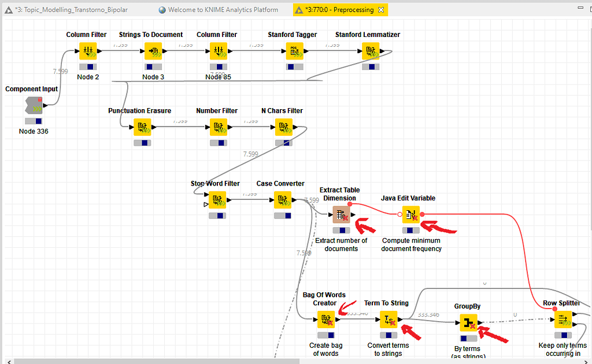592x364 pixels.
Task: Select the Term To String node
Action: pos(388,318)
